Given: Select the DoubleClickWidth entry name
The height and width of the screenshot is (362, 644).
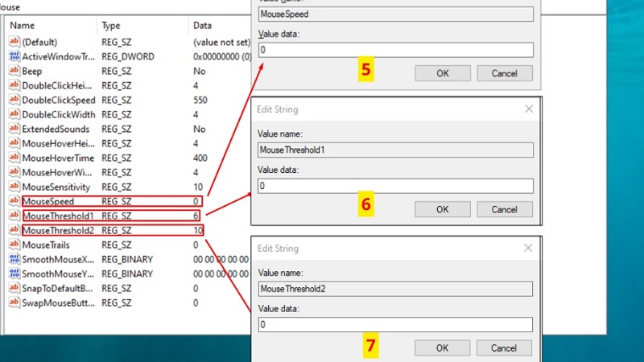Looking at the screenshot, I should 58,114.
